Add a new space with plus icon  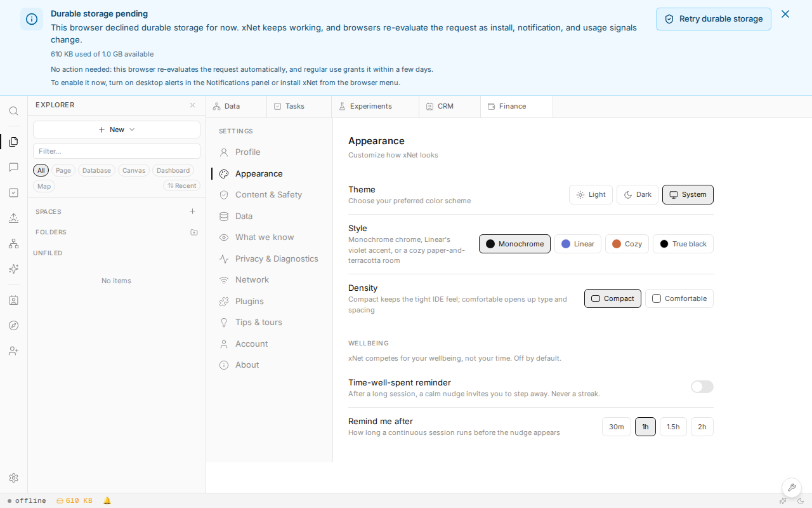[193, 211]
